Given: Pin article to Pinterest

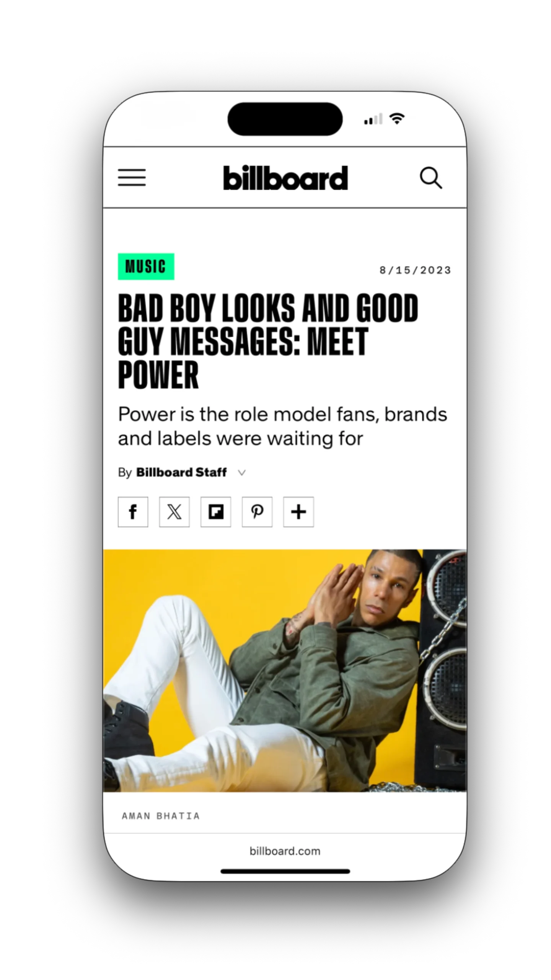Looking at the screenshot, I should [x=257, y=512].
